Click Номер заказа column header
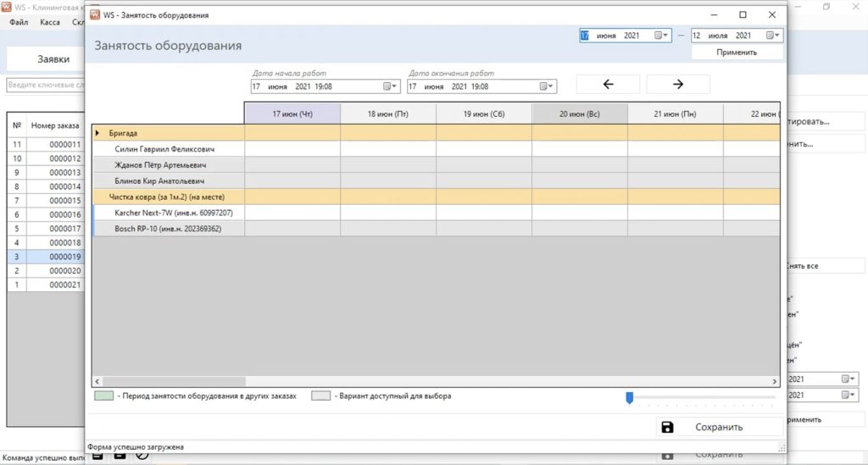Image resolution: width=868 pixels, height=465 pixels. 55,125
